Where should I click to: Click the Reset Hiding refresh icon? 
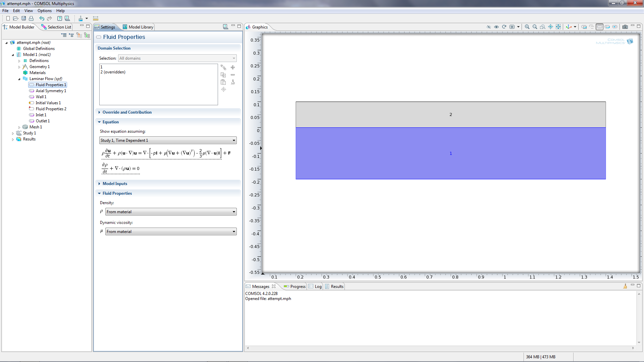tap(504, 27)
